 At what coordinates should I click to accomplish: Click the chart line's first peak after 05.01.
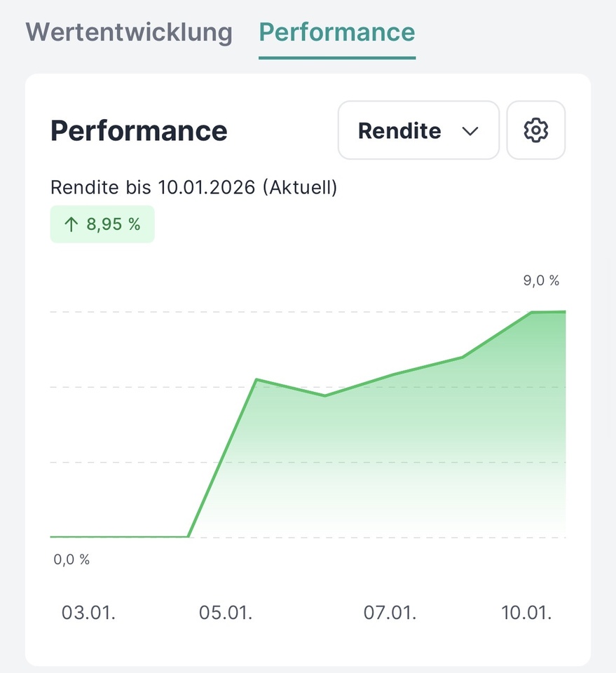(x=257, y=380)
